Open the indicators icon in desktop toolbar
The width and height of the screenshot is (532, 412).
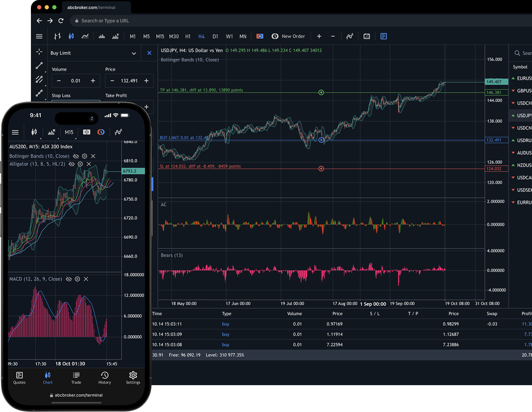(x=349, y=36)
